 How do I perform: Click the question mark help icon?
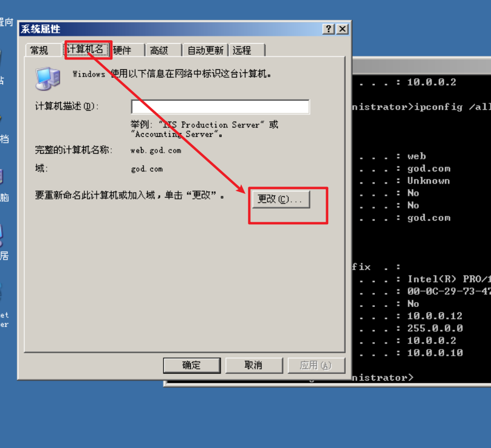329,29
